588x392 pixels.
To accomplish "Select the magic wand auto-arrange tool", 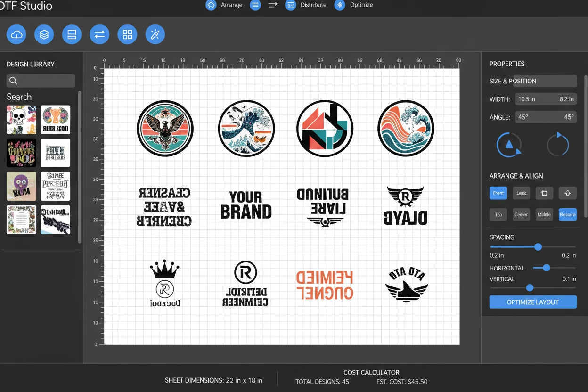I will click(155, 34).
